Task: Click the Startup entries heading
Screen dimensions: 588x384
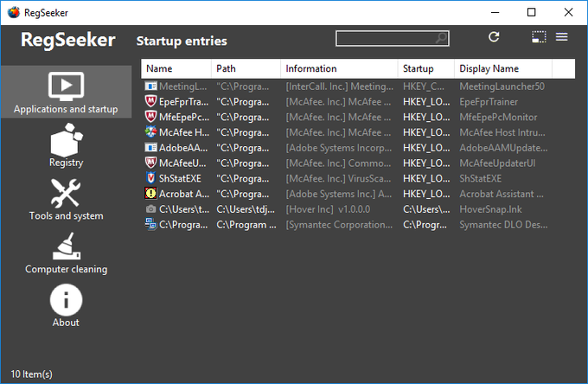Action: pos(182,41)
